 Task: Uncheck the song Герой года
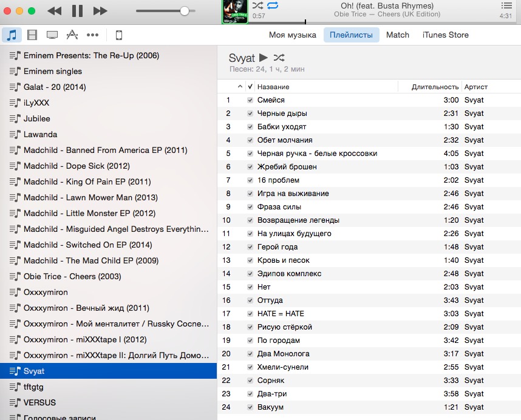[250, 246]
